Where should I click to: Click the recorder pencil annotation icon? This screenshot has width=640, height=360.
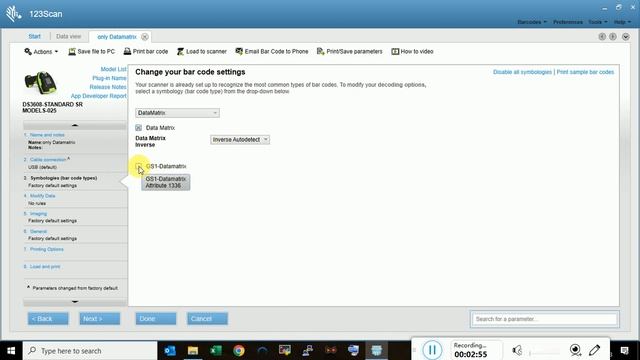tap(595, 350)
